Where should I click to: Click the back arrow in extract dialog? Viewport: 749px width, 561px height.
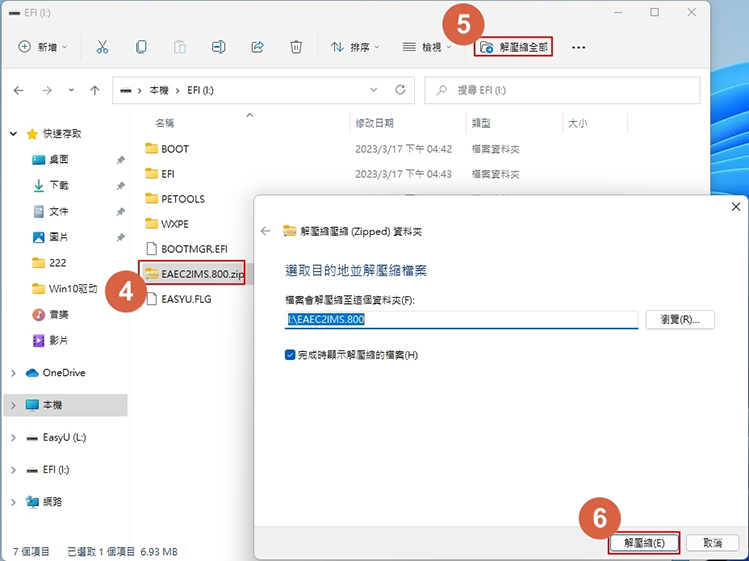[266, 231]
